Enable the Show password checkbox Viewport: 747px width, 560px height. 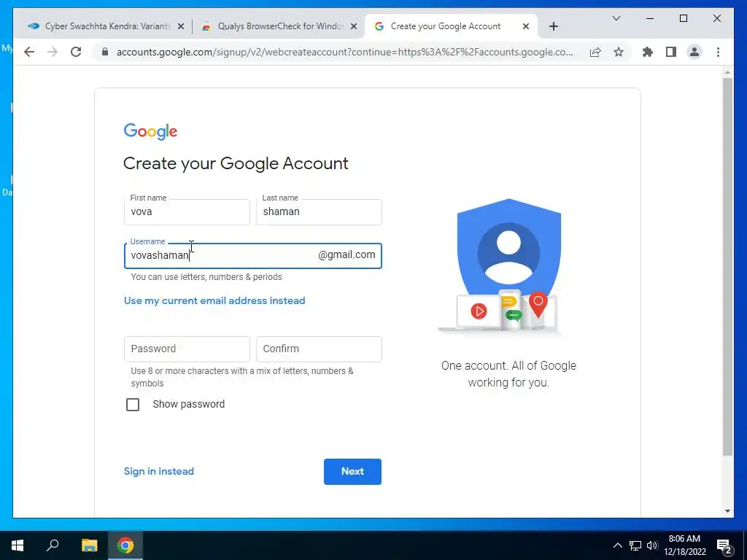pos(133,404)
